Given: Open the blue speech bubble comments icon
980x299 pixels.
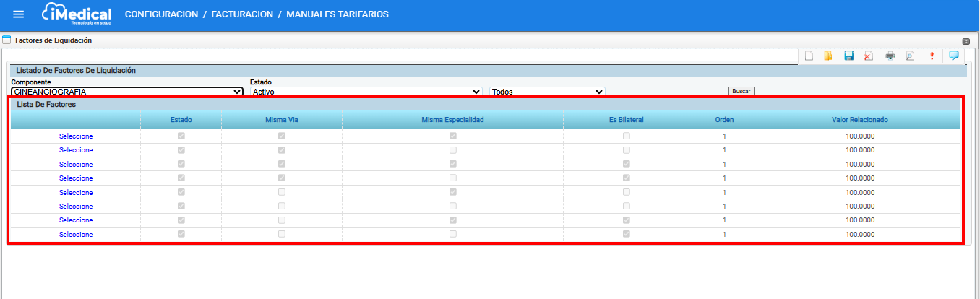Looking at the screenshot, I should point(953,55).
